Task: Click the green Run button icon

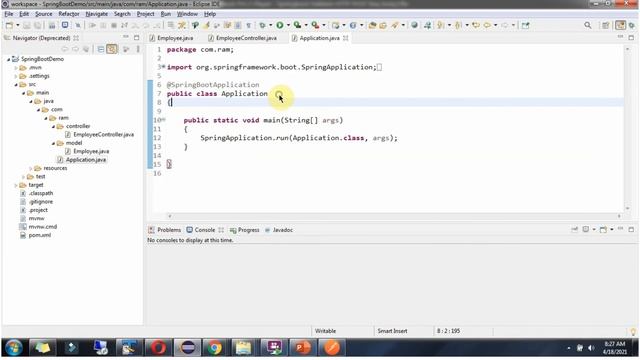Action: click(280, 25)
